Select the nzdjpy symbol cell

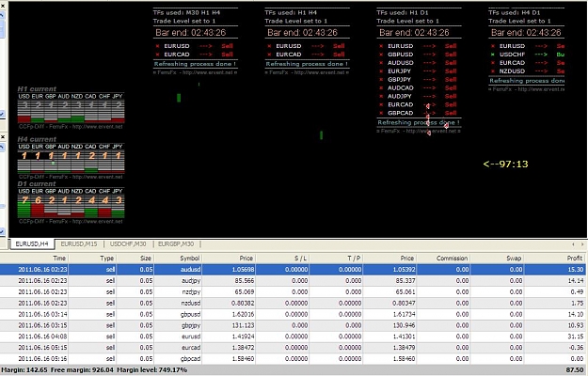[x=191, y=291]
